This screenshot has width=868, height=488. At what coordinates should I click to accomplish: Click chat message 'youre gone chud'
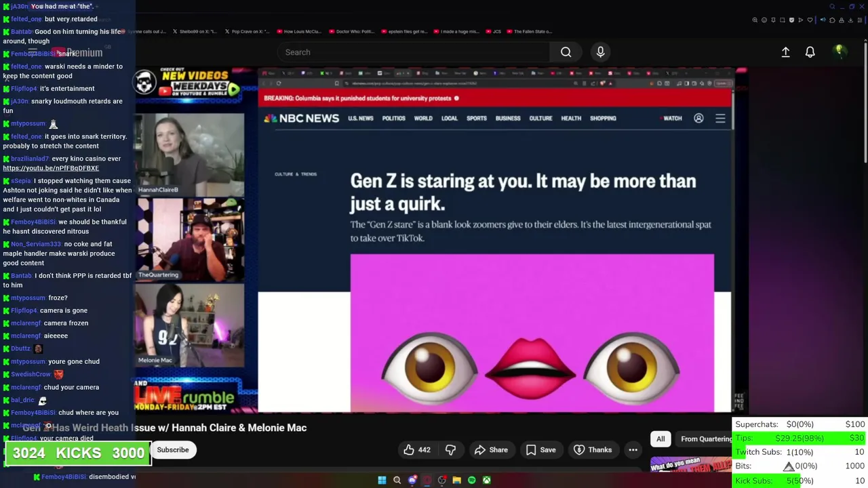(74, 361)
